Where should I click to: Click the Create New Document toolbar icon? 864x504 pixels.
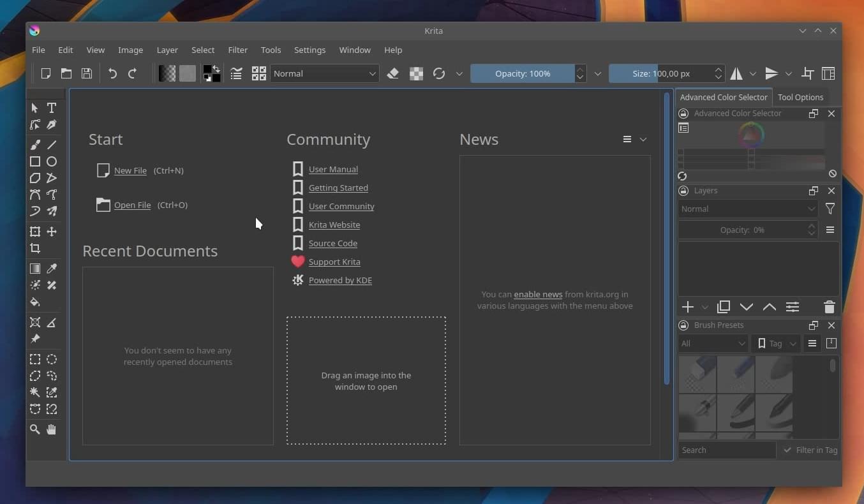[46, 73]
